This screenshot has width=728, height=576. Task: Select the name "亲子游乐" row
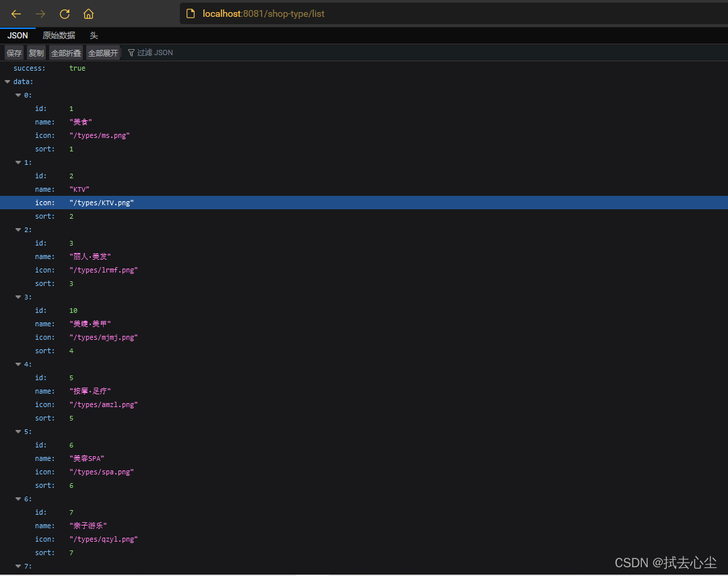pos(364,526)
